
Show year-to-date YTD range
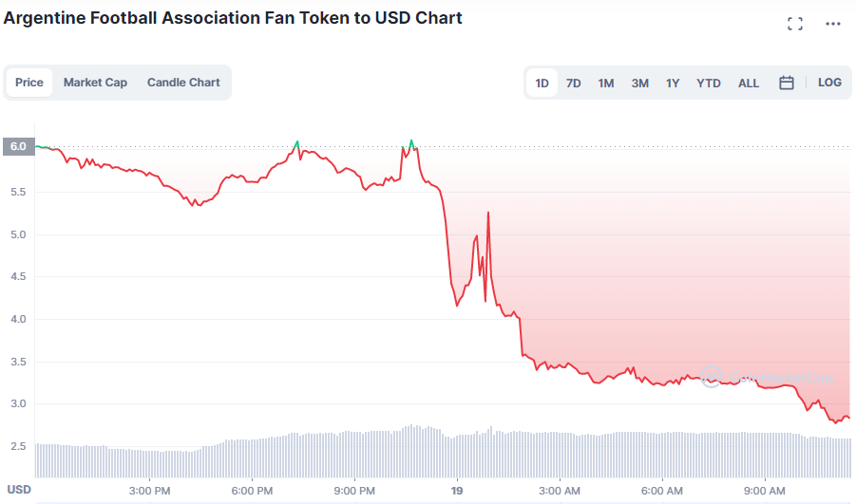(709, 83)
